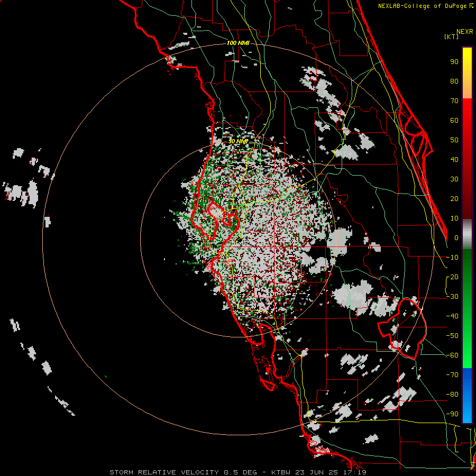Click the blue bottom segment of color bar
The image size is (476, 476).
(x=467, y=396)
